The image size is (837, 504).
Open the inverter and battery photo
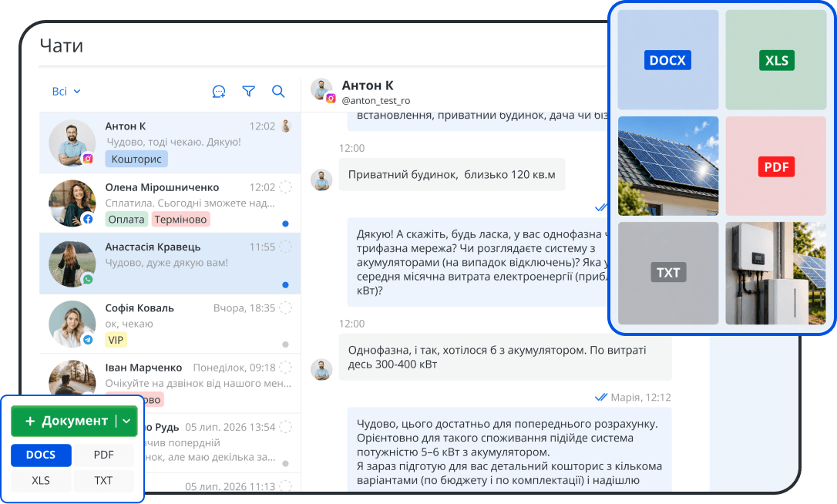(x=776, y=273)
